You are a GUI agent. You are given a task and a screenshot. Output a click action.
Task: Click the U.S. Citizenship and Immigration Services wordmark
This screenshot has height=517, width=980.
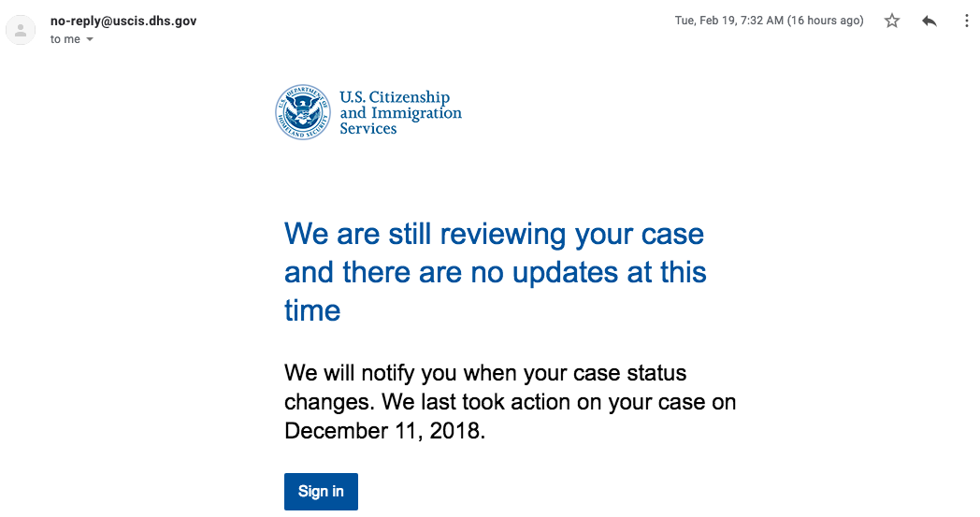[x=400, y=112]
